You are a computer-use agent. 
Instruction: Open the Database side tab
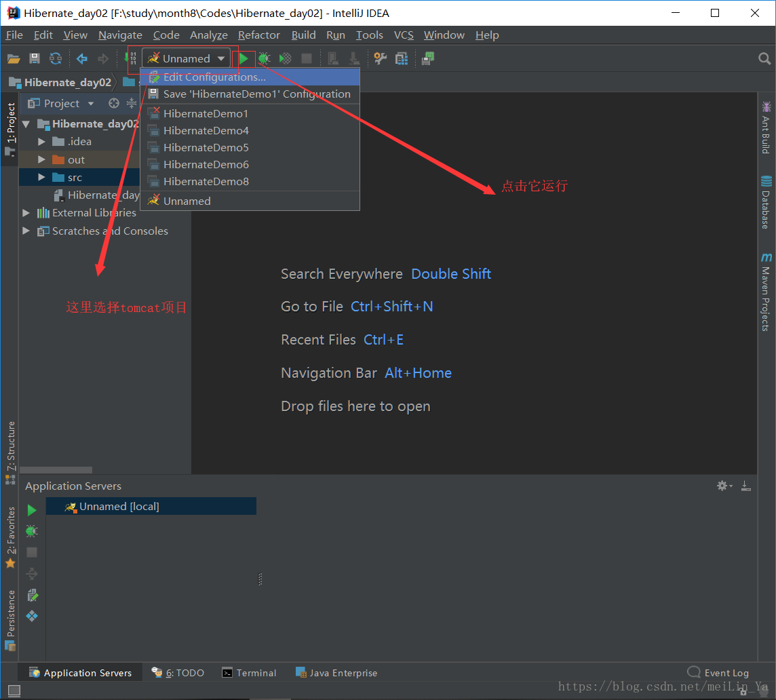tap(766, 203)
